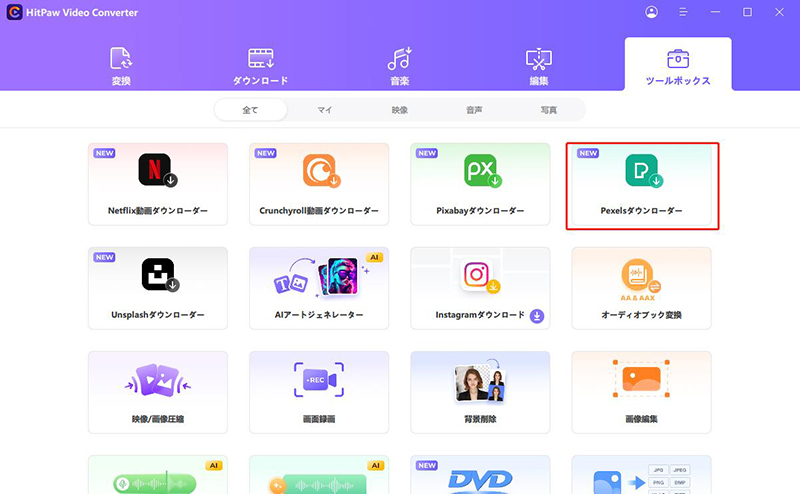Open the 画像編集 tool icon
The height and width of the screenshot is (494, 800).
641,378
